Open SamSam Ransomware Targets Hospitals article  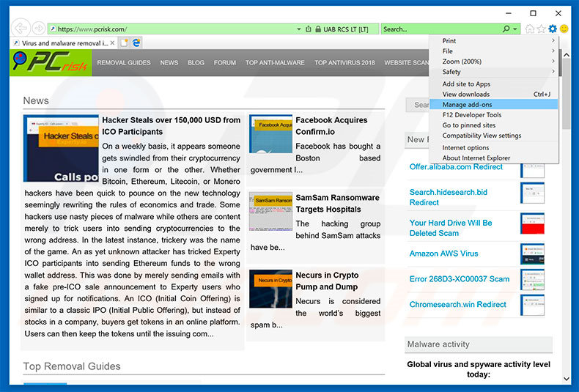click(337, 204)
